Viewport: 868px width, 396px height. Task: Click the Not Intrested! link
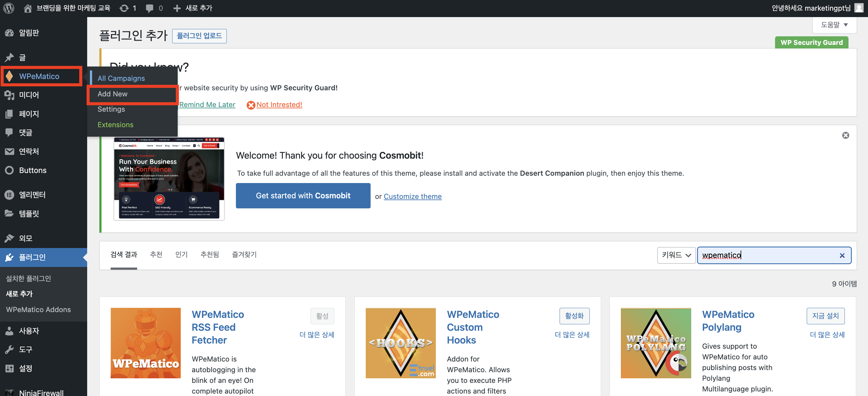coord(279,105)
